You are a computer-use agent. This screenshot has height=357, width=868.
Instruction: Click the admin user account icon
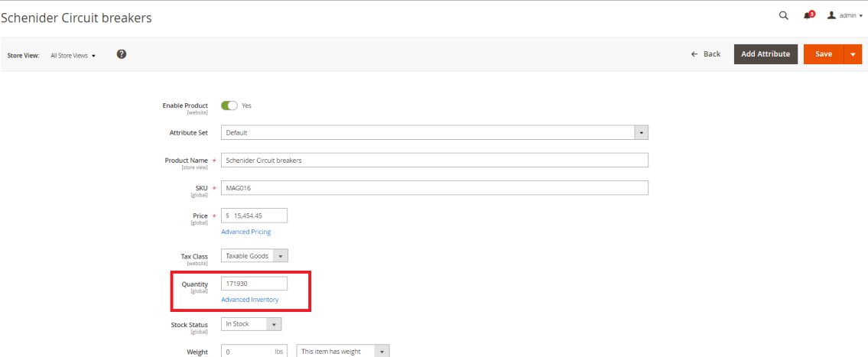click(831, 15)
